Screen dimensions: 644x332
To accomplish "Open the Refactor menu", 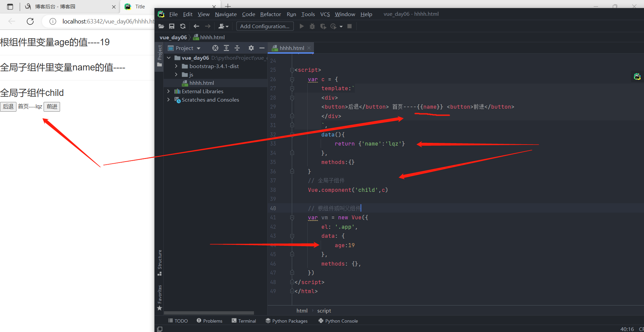I will coord(270,14).
